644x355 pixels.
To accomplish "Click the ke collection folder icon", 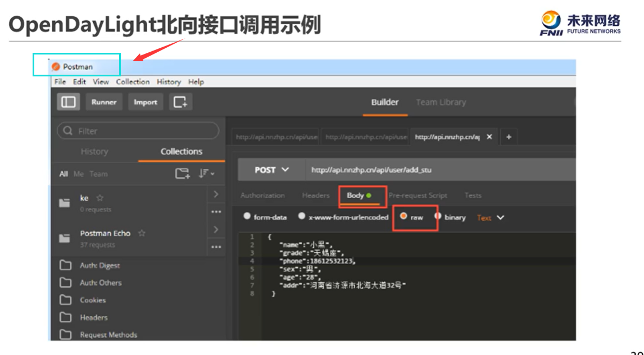I will (x=65, y=203).
